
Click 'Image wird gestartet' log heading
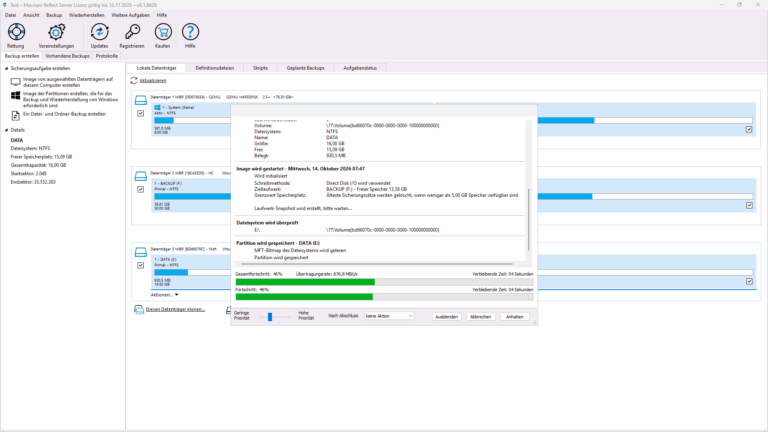(x=300, y=168)
